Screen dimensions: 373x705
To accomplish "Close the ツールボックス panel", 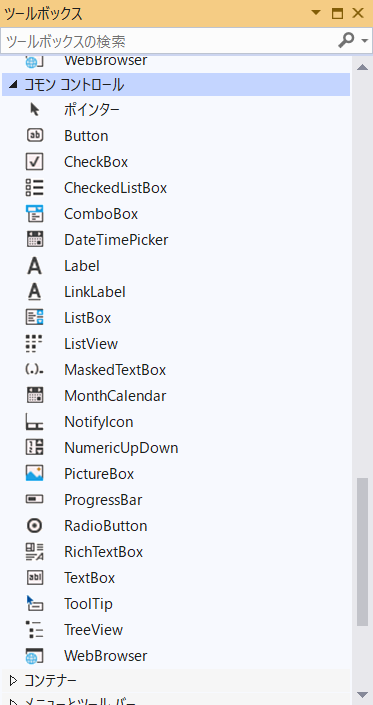I will click(358, 13).
